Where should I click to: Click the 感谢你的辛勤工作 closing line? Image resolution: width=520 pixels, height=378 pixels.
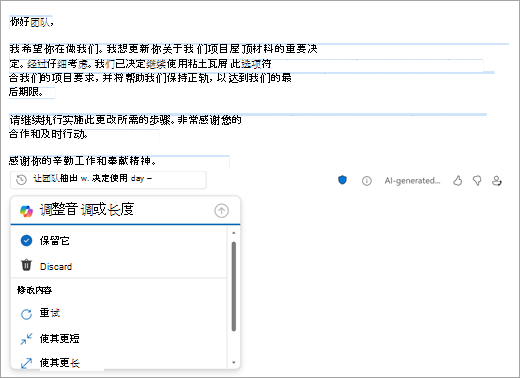pyautogui.click(x=82, y=161)
